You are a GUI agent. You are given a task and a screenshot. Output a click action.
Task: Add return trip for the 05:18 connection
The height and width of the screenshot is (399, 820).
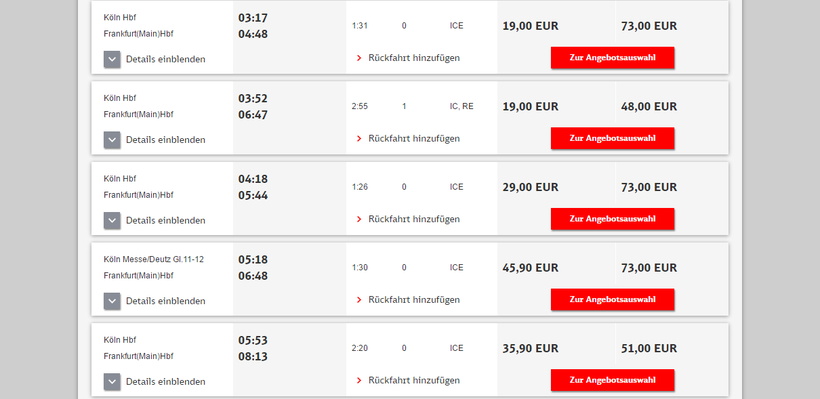[414, 299]
